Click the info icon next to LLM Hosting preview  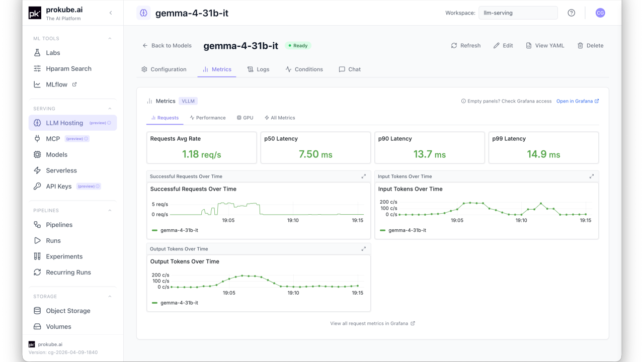pos(109,123)
